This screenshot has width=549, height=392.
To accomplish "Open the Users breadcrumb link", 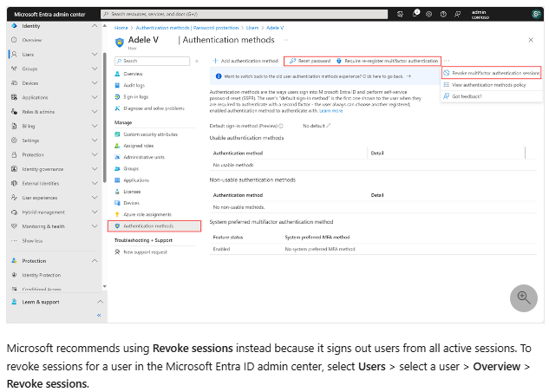I will point(252,28).
